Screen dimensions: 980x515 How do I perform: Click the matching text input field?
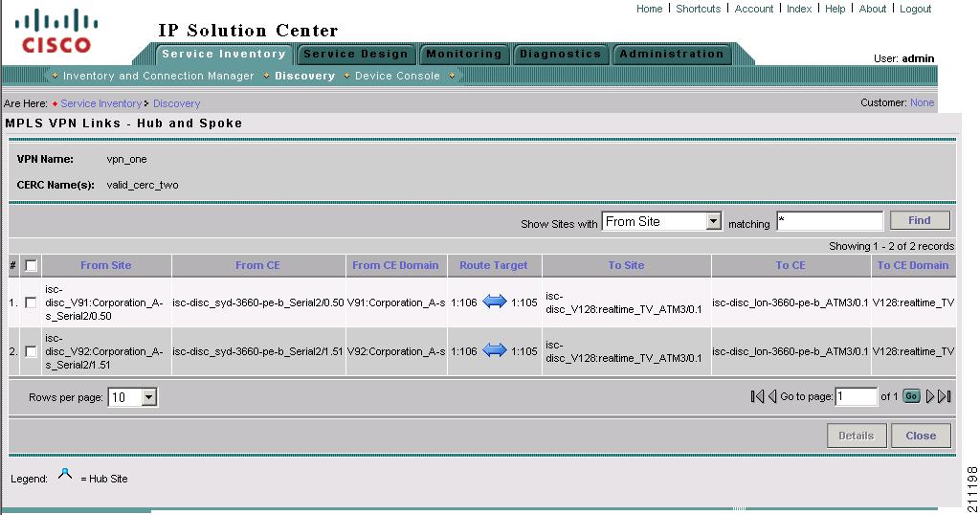tap(830, 220)
